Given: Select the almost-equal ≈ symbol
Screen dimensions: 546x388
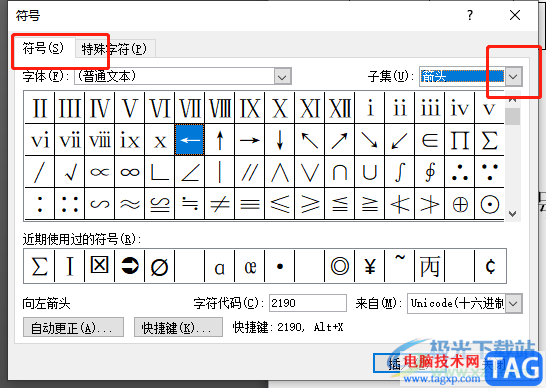Looking at the screenshot, I should coord(130,204).
